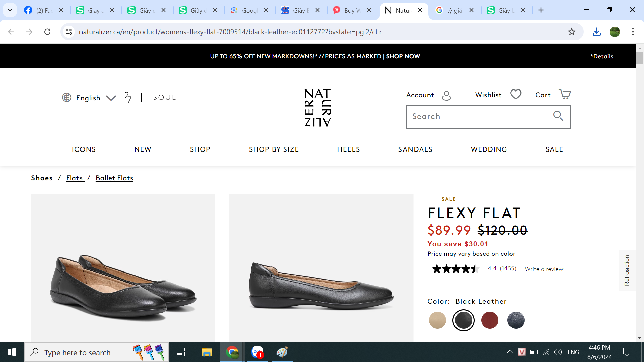644x362 pixels.
Task: Open the Account profile icon
Action: point(446,96)
